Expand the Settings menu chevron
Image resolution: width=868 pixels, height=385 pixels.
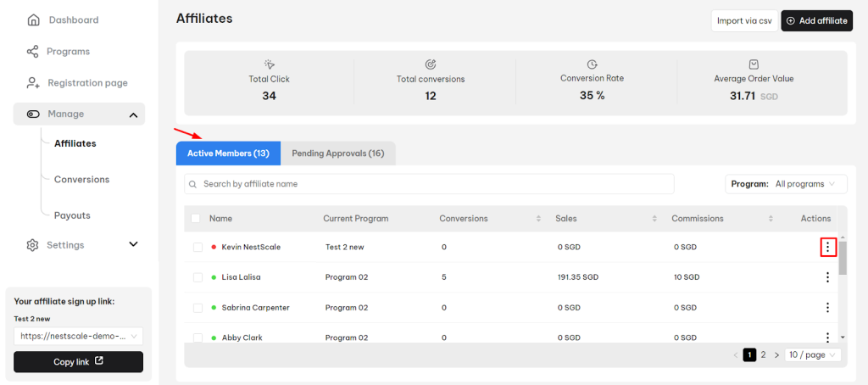(x=133, y=244)
